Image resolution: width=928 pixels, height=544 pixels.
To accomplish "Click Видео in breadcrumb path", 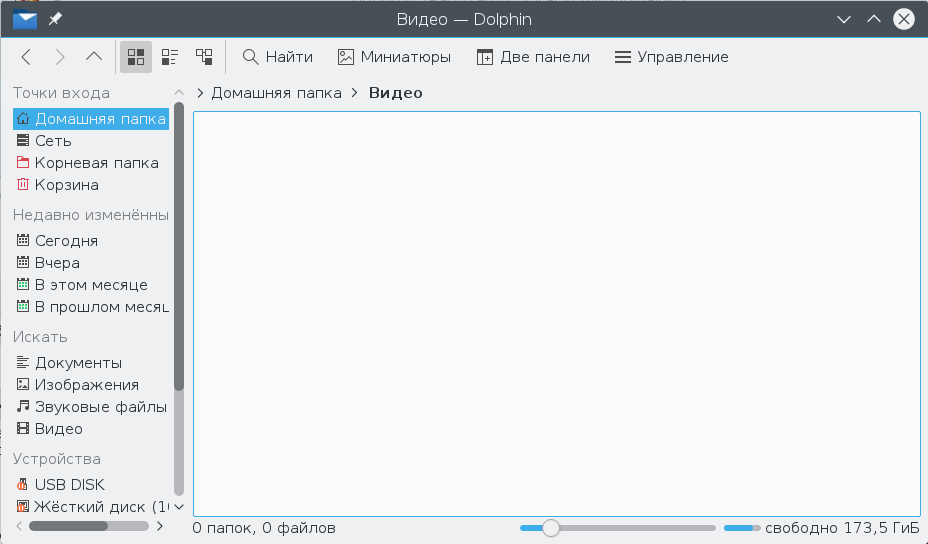I will click(395, 93).
